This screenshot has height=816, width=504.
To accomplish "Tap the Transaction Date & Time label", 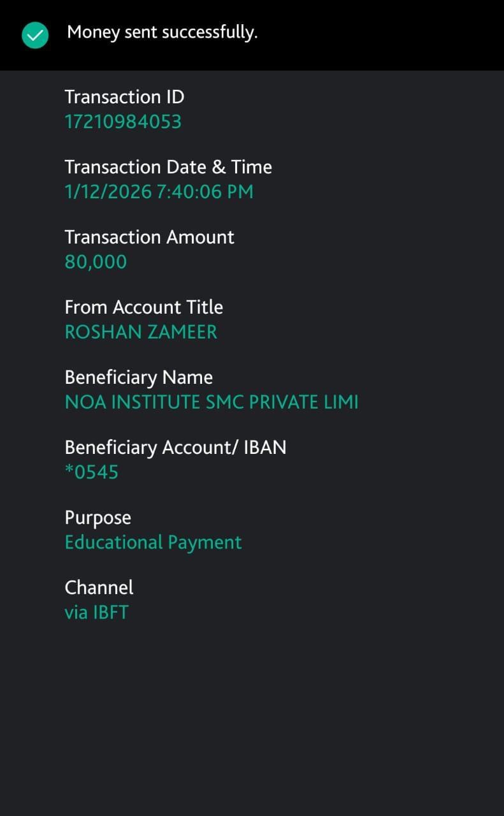I will tap(168, 167).
